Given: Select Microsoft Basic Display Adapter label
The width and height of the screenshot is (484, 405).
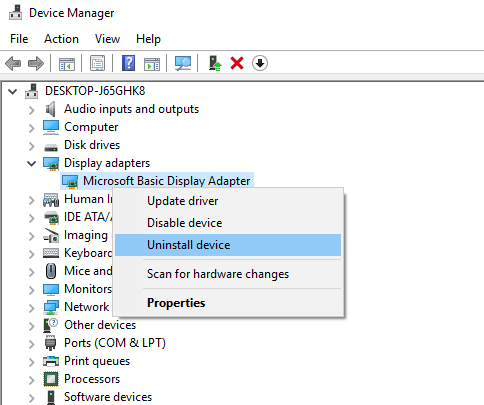Looking at the screenshot, I should (167, 181).
